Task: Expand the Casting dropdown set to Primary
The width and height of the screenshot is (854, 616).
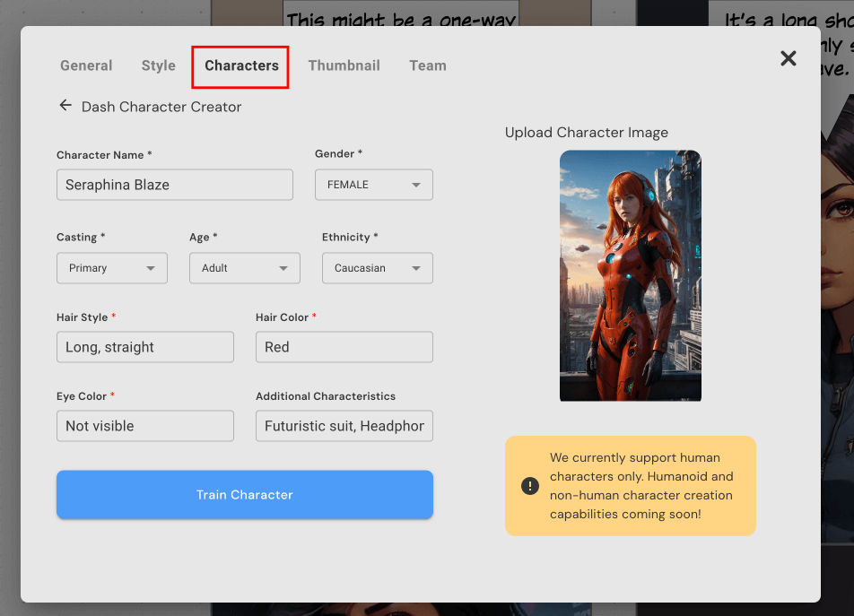Action: coord(111,268)
